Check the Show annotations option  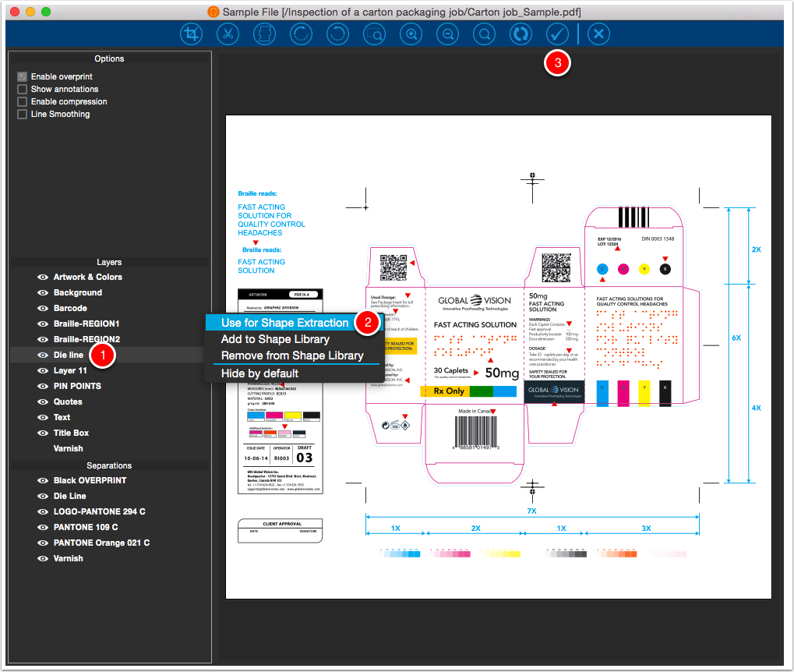tap(23, 89)
